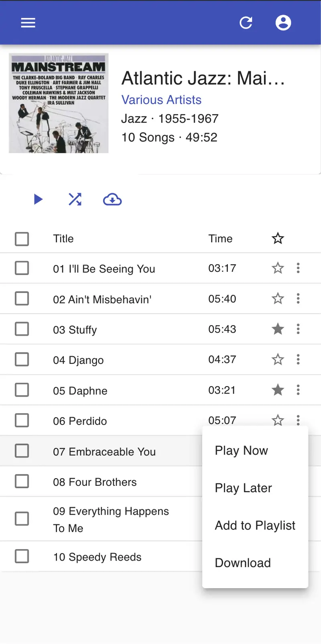Choose Play Now from the context menu
This screenshot has width=321, height=644.
click(241, 450)
